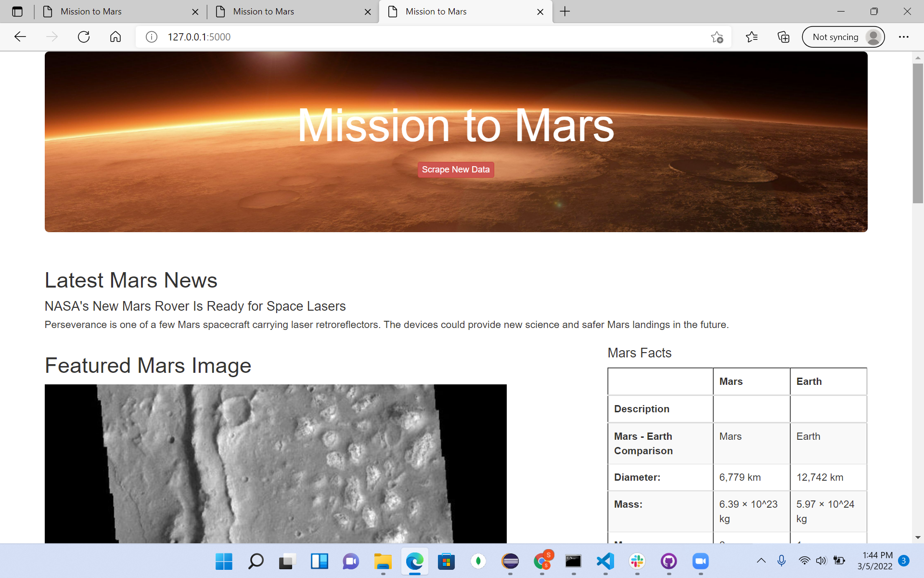Open the site information icon
The image size is (924, 578).
point(152,37)
